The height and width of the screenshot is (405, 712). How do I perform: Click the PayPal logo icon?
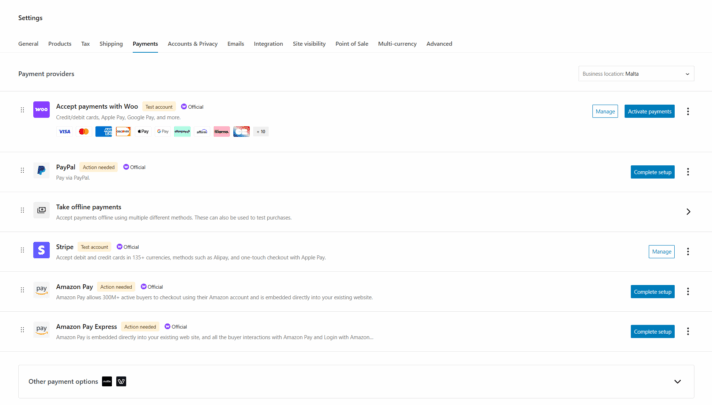[41, 170]
